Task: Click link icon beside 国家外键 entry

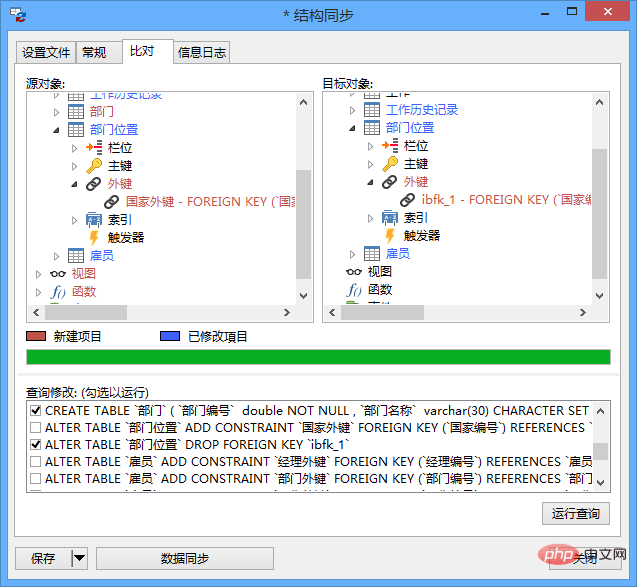Action: 112,201
